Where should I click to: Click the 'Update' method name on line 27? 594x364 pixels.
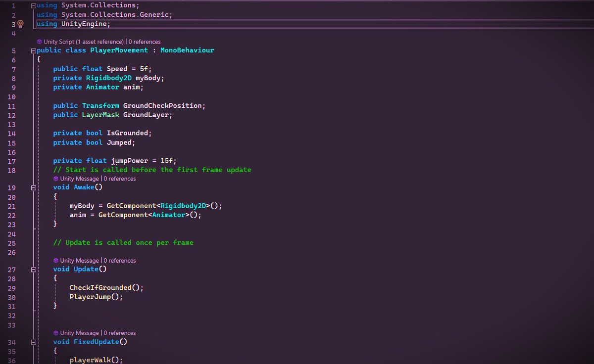pyautogui.click(x=86, y=270)
